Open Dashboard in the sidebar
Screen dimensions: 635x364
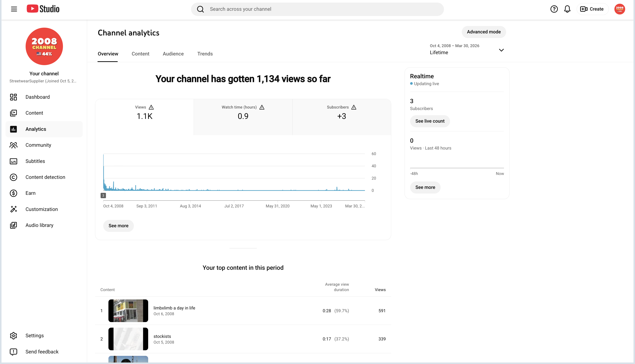click(x=44, y=97)
